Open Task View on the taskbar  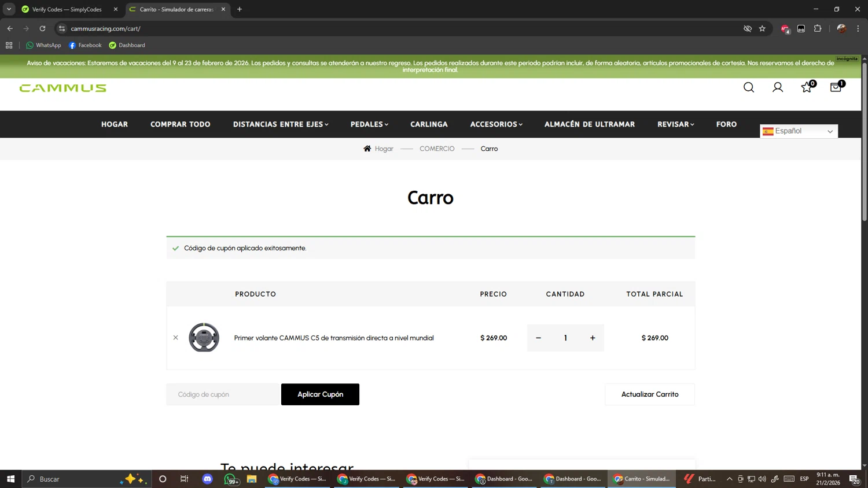(x=185, y=479)
